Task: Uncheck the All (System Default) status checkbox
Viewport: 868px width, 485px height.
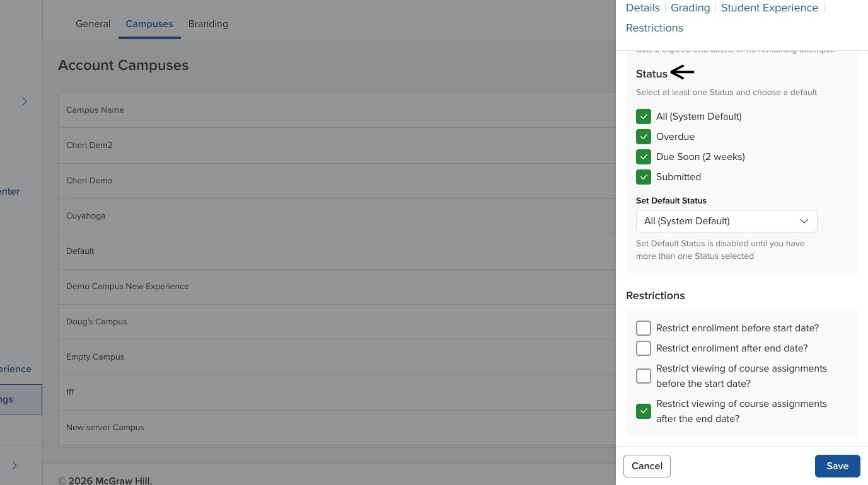Action: click(644, 117)
